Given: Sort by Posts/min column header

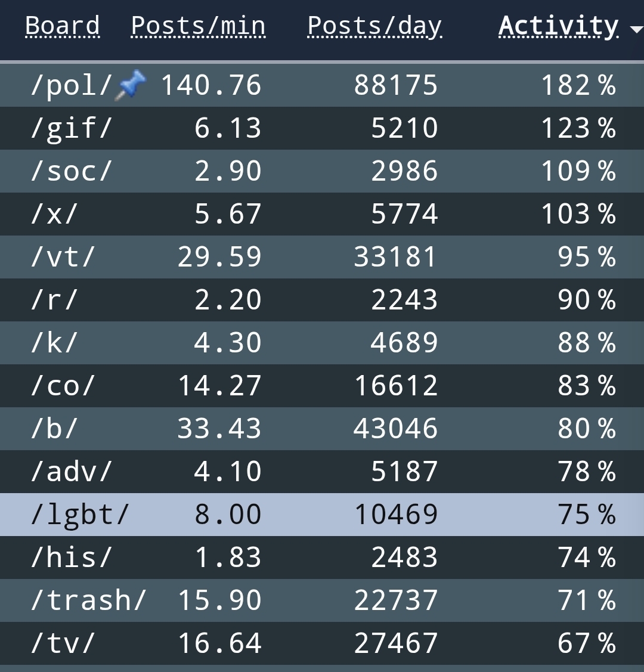Looking at the screenshot, I should click(198, 26).
